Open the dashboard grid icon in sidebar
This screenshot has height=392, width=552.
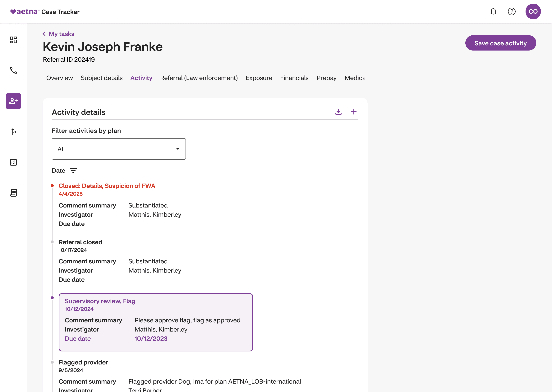click(x=13, y=40)
